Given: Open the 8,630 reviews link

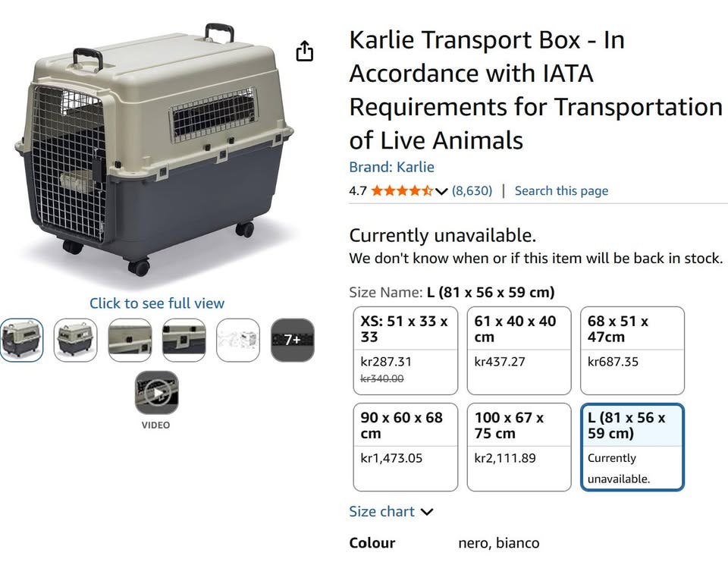Looking at the screenshot, I should [x=472, y=191].
